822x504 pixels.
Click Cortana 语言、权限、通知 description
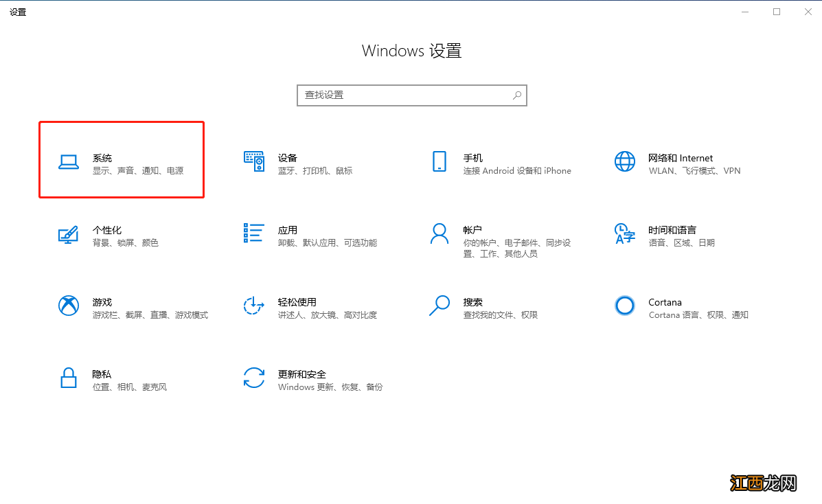coord(698,315)
